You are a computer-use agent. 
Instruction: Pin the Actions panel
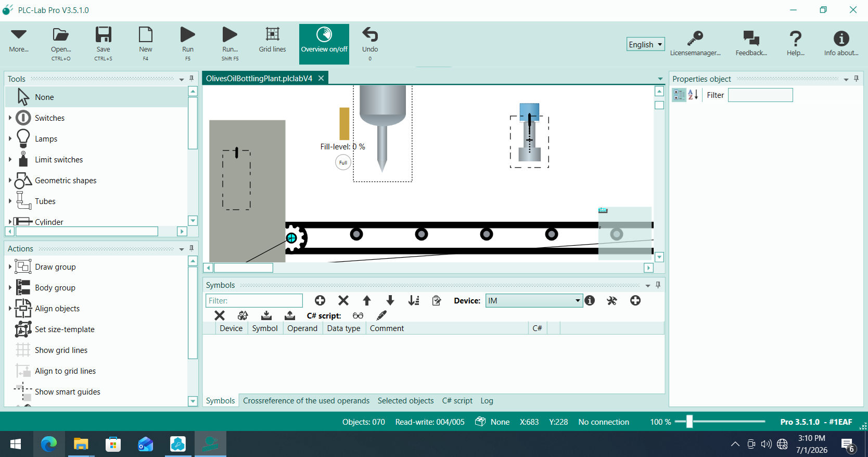192,248
